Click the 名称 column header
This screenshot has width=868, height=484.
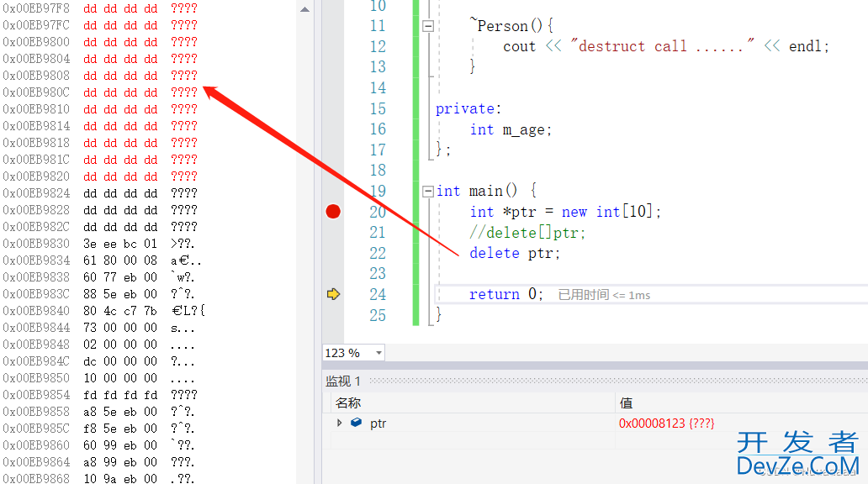click(x=348, y=403)
